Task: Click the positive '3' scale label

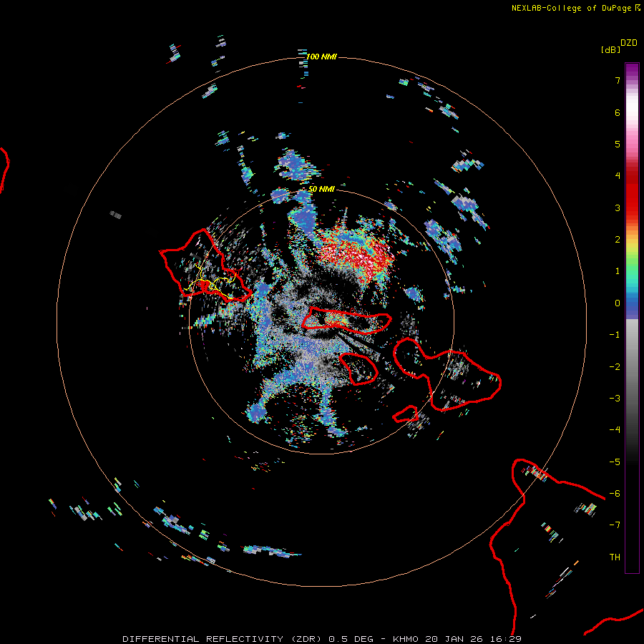Action: coord(618,208)
